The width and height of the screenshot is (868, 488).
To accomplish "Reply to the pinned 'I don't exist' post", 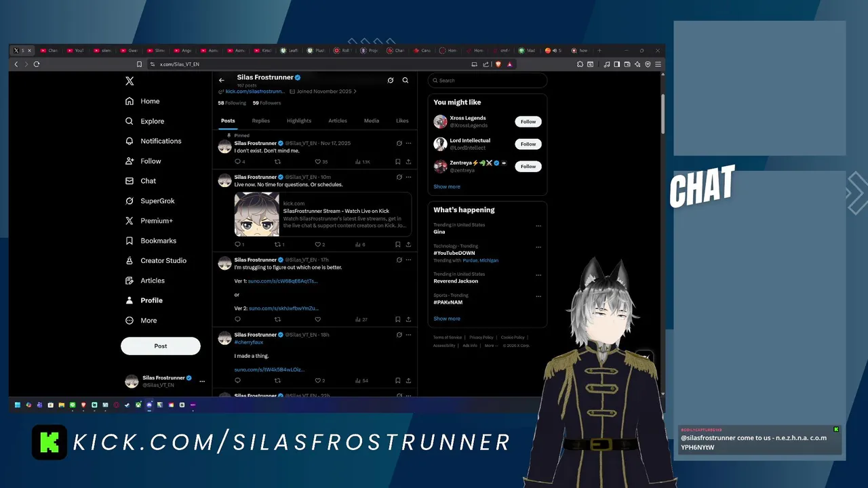I will click(238, 162).
